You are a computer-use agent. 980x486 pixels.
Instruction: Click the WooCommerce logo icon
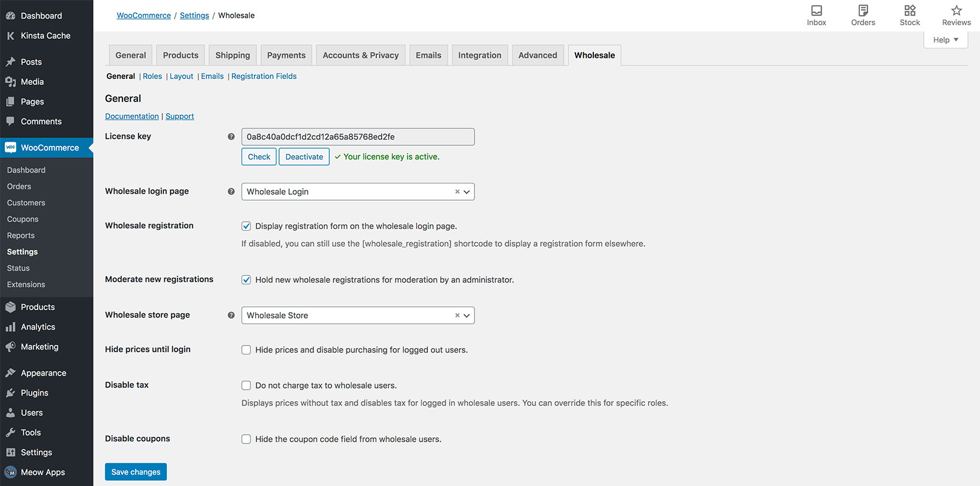click(11, 148)
